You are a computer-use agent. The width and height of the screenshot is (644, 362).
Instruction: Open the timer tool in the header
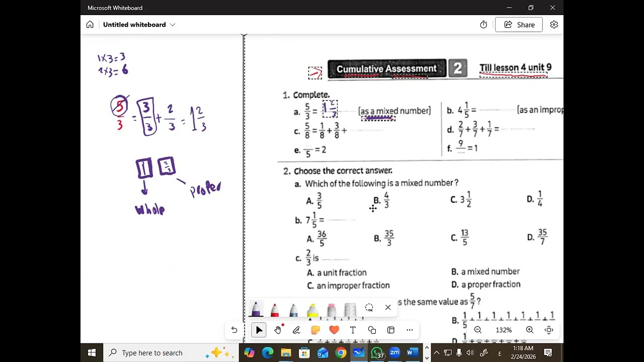tap(484, 25)
